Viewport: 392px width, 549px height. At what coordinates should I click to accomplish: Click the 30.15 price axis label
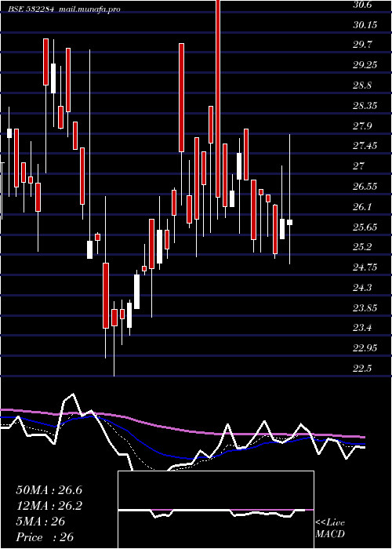coord(364,25)
